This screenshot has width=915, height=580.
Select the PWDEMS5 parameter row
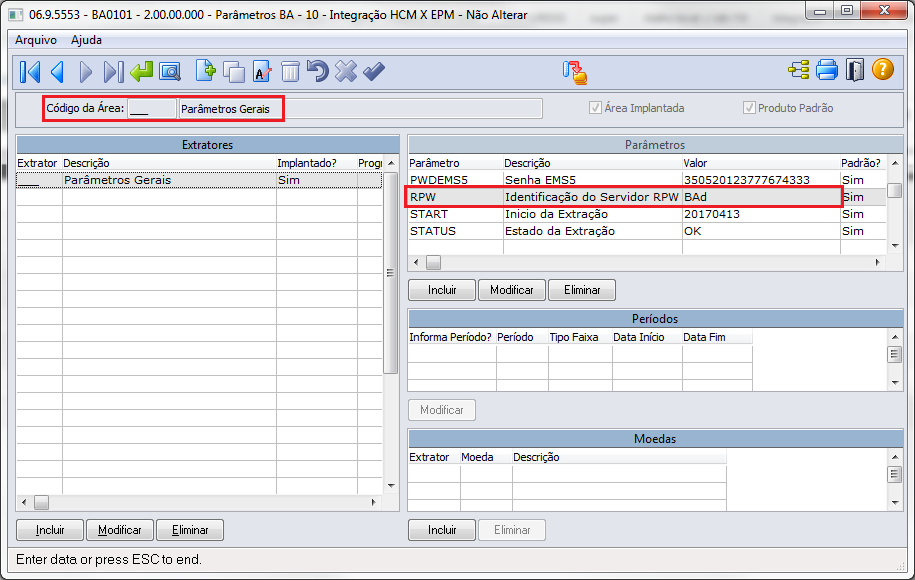pyautogui.click(x=647, y=180)
